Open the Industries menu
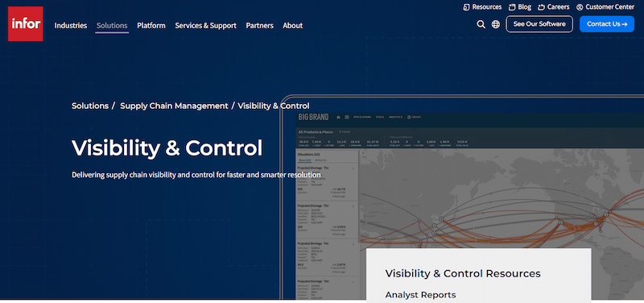This screenshot has height=303, width=644. pos(71,26)
